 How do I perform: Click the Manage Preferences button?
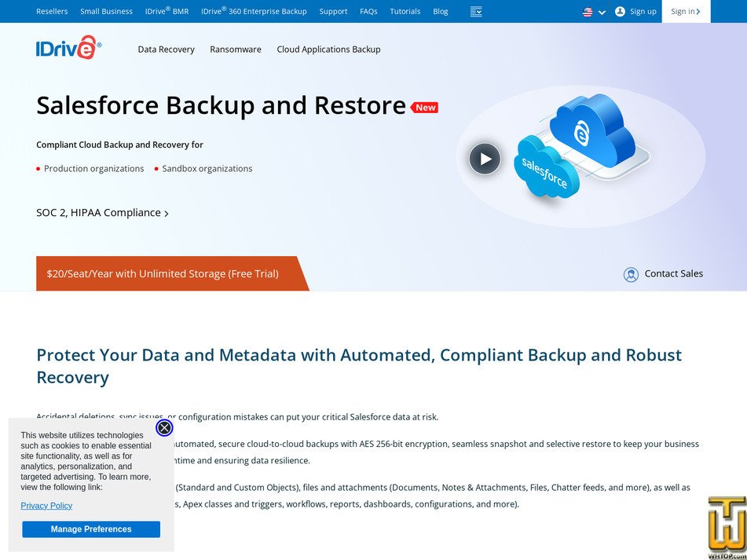(x=91, y=529)
